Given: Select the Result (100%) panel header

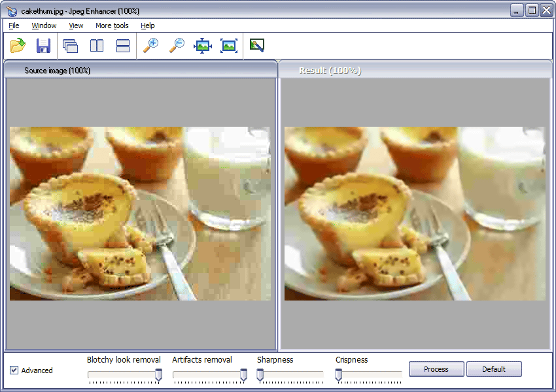Looking at the screenshot, I should pyautogui.click(x=415, y=70).
